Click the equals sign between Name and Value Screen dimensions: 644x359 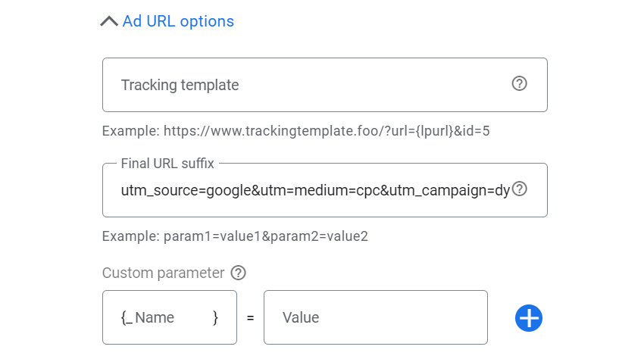(250, 318)
